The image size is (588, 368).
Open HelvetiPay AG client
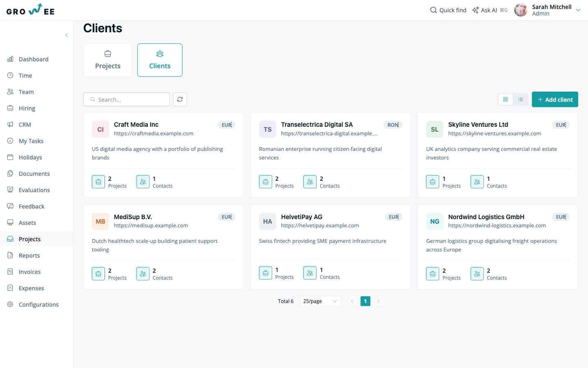point(302,217)
